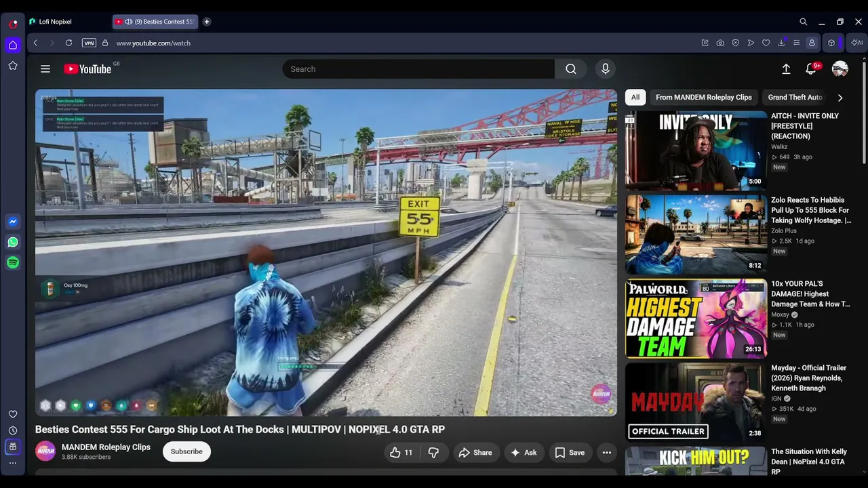Screen dimensions: 868x488
Task: Open MANDEM Roleplay Clips channel name
Action: point(106,447)
